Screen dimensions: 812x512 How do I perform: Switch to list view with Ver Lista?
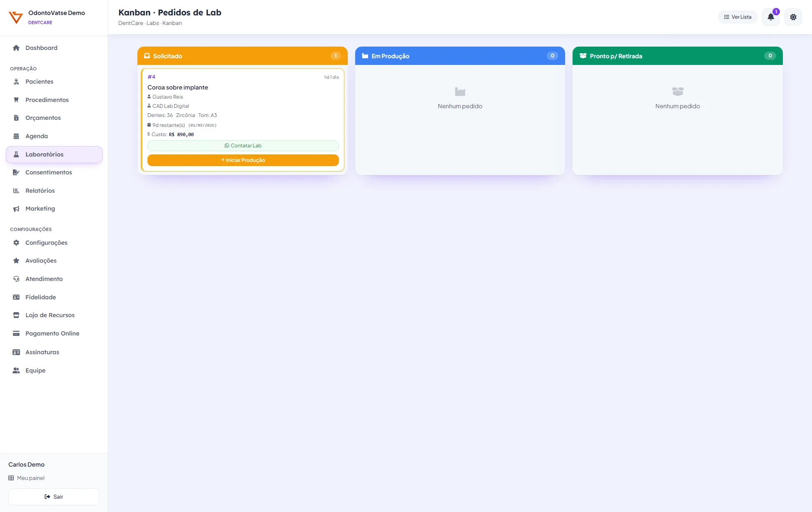(737, 17)
